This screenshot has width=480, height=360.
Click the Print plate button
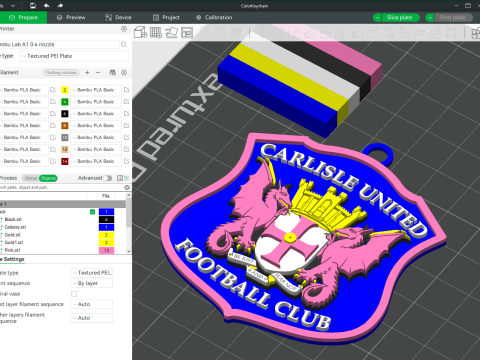coord(453,17)
